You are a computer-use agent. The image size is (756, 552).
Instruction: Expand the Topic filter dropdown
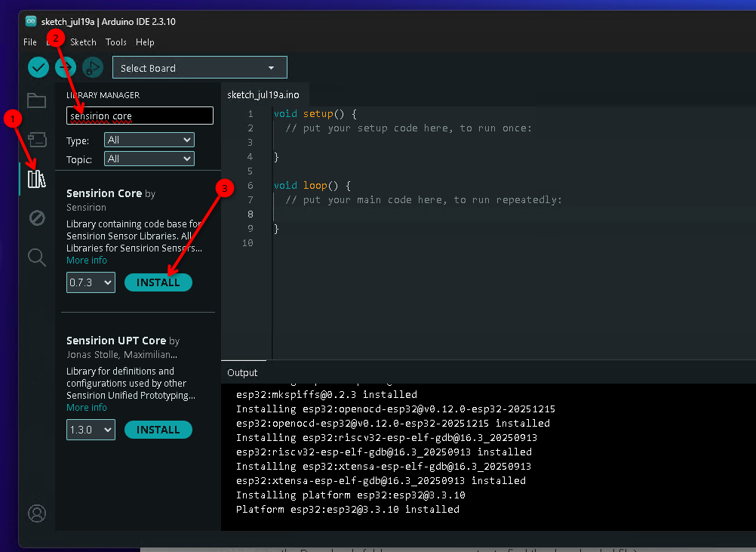click(x=149, y=159)
